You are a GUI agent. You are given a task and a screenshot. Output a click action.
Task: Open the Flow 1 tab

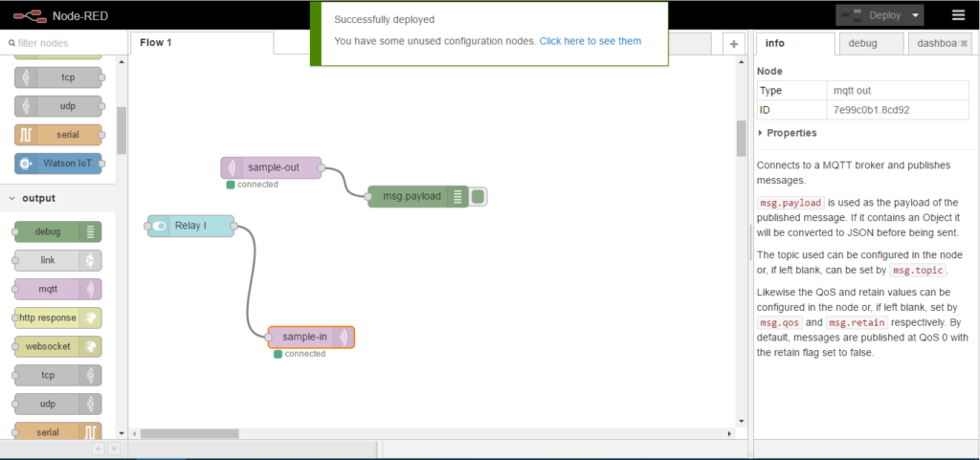[157, 43]
